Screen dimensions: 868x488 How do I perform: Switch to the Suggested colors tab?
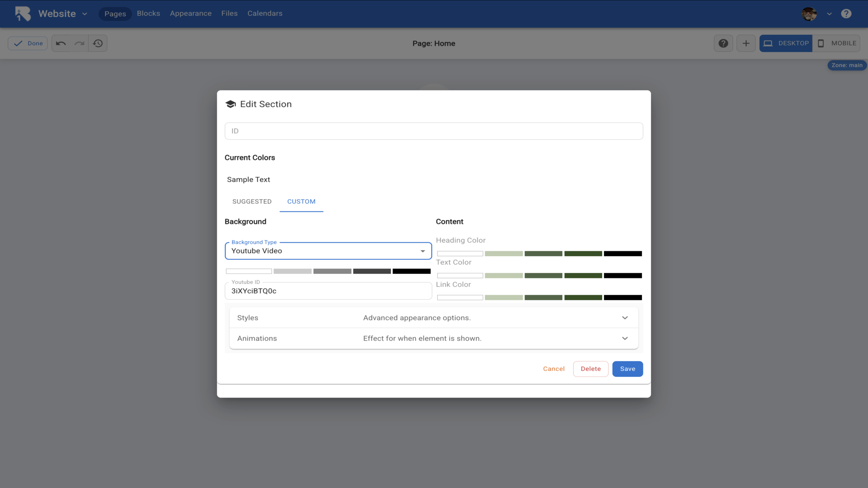coord(252,202)
